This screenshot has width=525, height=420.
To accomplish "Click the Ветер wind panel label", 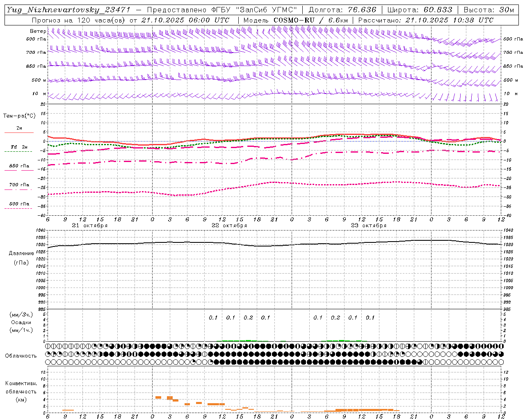I will pyautogui.click(x=38, y=31).
